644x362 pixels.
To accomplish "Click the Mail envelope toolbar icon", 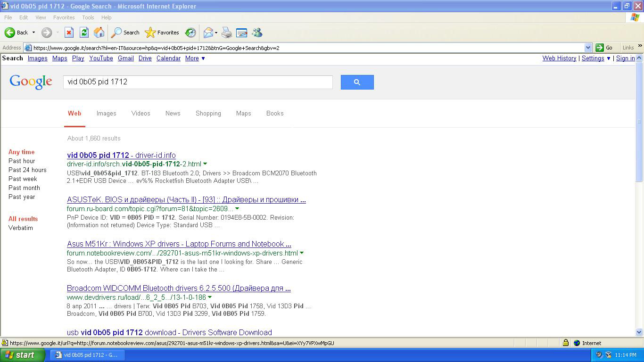I will click(208, 33).
